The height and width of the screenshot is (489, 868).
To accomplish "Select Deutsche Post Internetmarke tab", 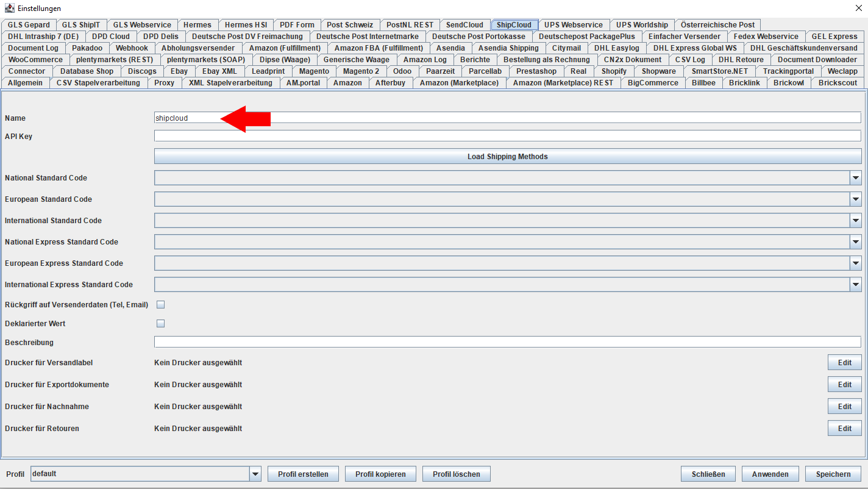I will click(368, 37).
